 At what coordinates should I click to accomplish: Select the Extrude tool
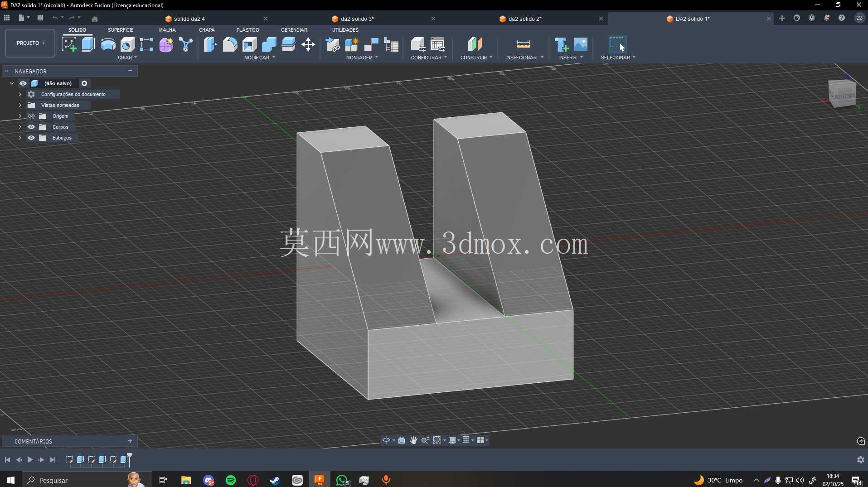[x=88, y=44]
